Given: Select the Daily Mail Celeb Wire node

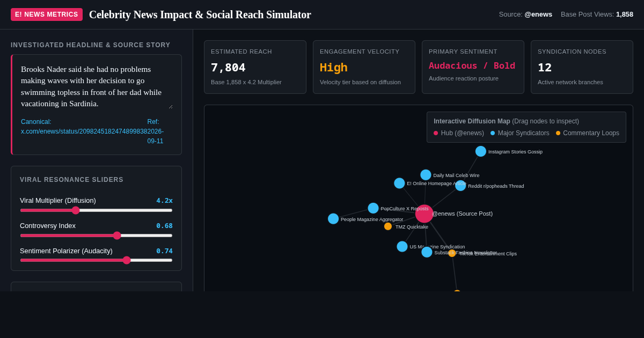Looking at the screenshot, I should coord(426,175).
